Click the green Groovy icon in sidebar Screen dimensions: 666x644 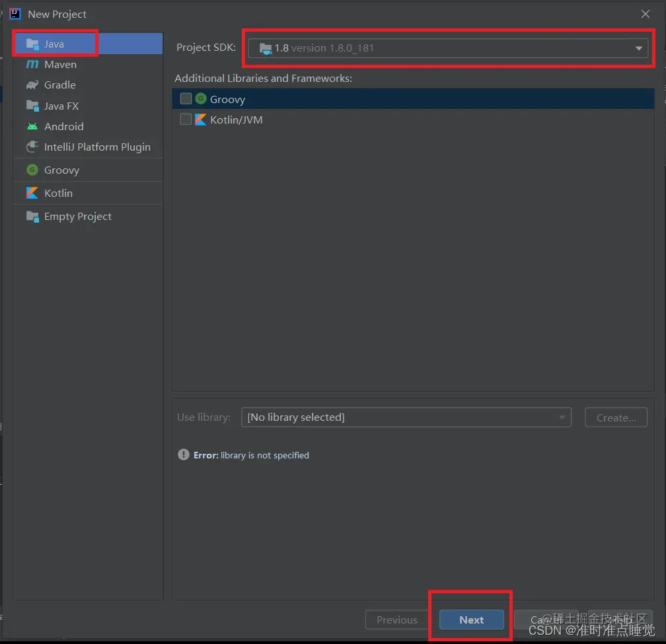[32, 170]
